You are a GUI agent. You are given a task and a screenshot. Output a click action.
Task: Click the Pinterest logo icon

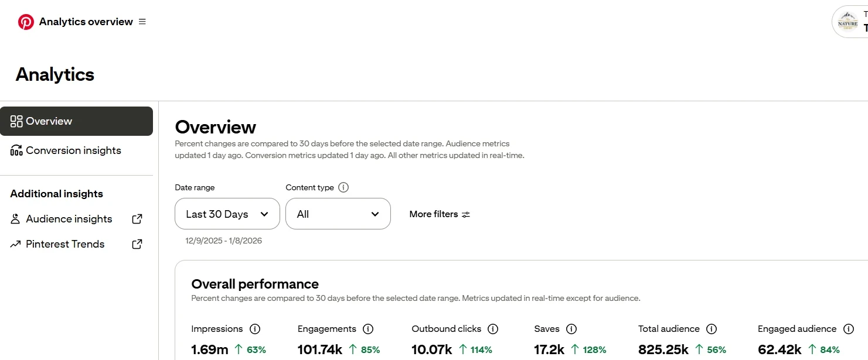[x=26, y=22]
